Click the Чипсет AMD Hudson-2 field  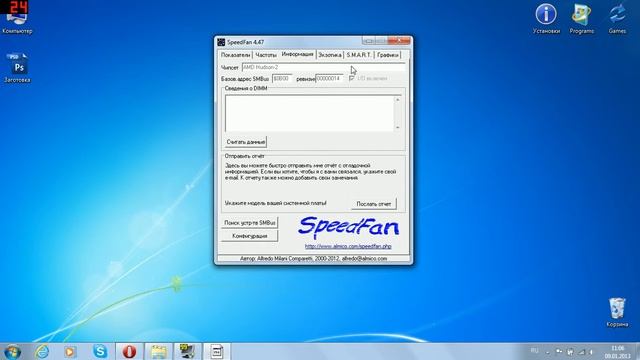(x=323, y=67)
